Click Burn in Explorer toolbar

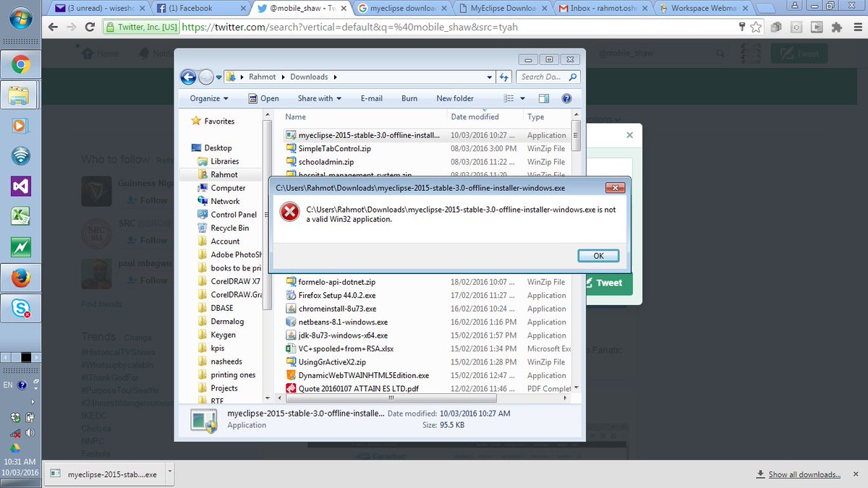tap(409, 98)
